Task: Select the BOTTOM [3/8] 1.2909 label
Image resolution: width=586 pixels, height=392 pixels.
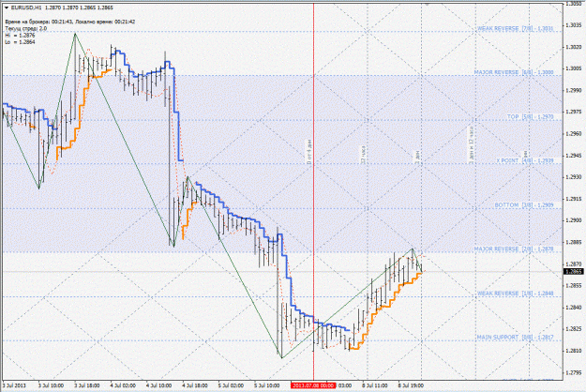Action: pyautogui.click(x=524, y=205)
